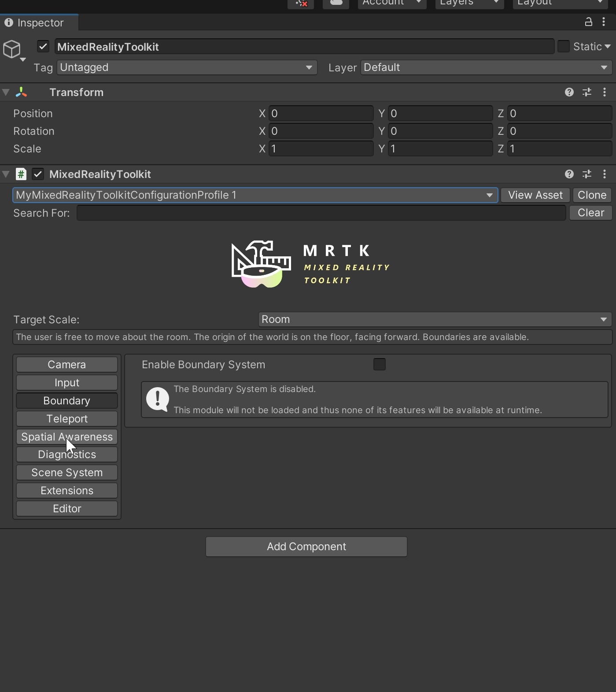Click the Search For input field
This screenshot has width=616, height=692.
point(321,213)
